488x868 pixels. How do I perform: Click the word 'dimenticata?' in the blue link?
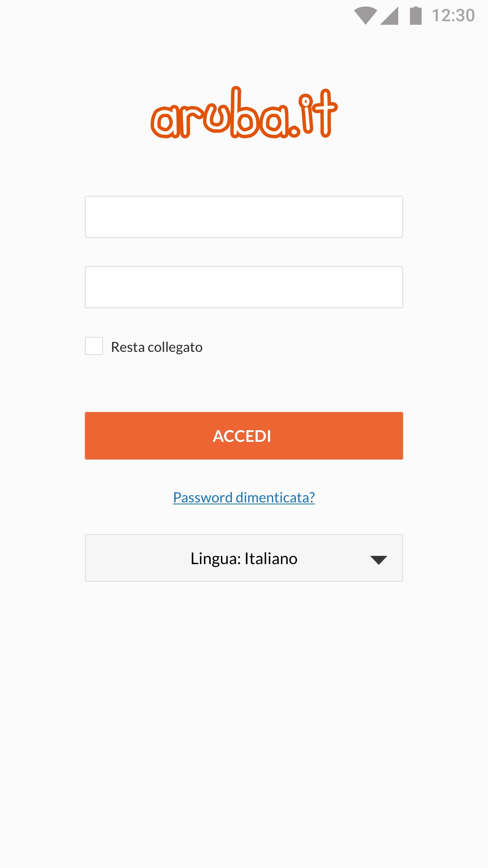(x=275, y=498)
